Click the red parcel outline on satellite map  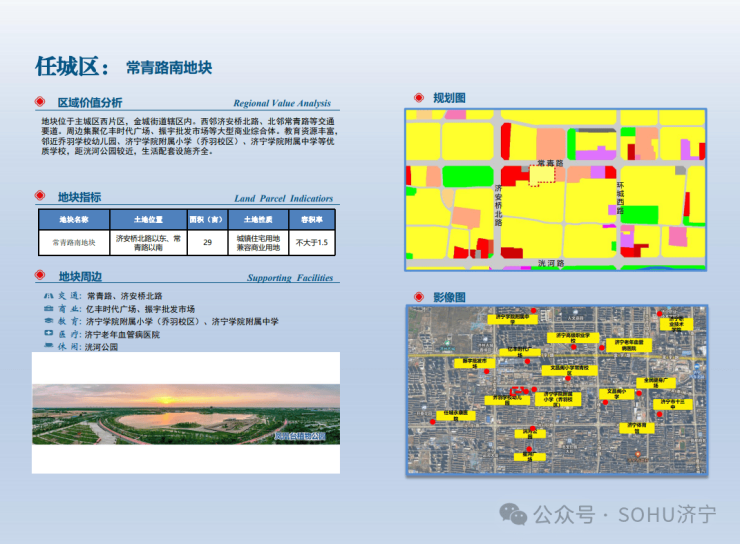coord(518,391)
